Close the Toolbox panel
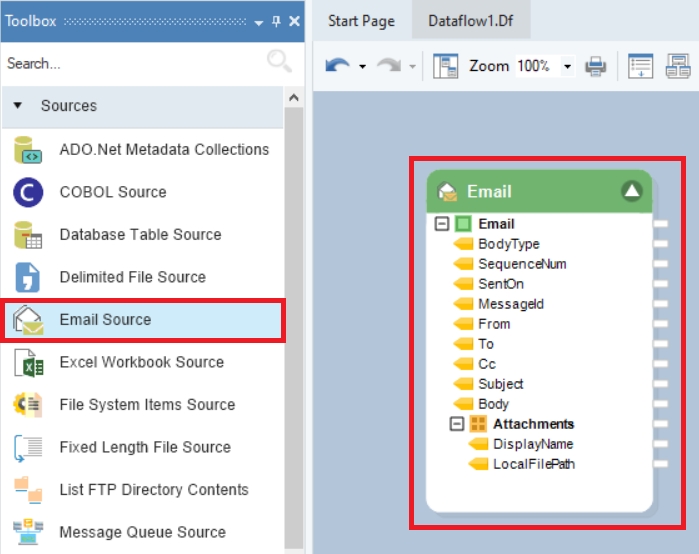 (294, 21)
